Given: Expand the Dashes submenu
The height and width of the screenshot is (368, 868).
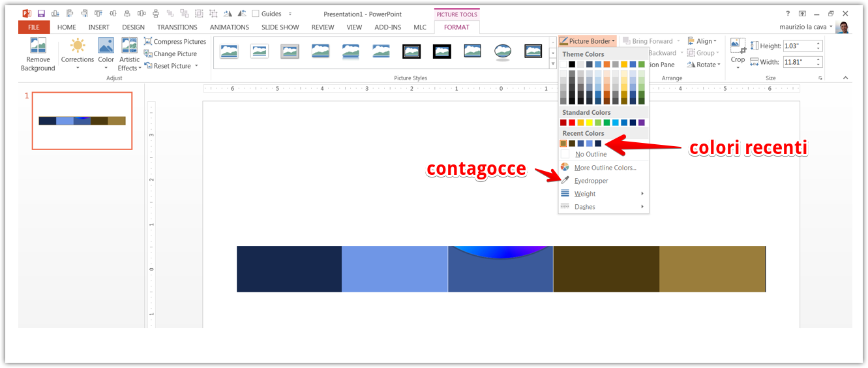Looking at the screenshot, I should point(603,207).
